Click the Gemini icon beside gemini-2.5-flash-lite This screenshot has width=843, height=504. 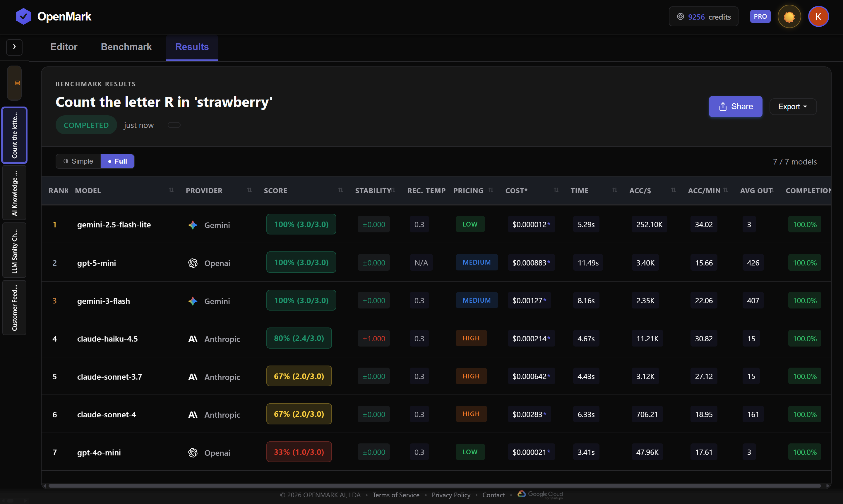193,225
